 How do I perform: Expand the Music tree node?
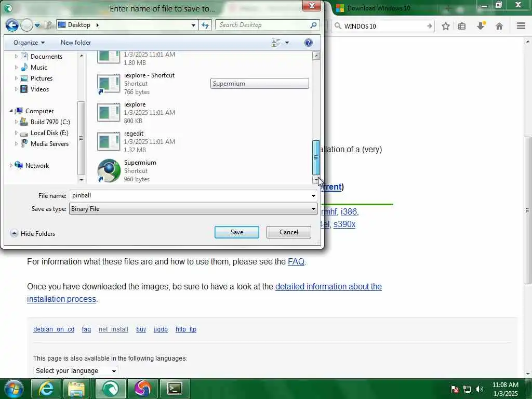[16, 68]
